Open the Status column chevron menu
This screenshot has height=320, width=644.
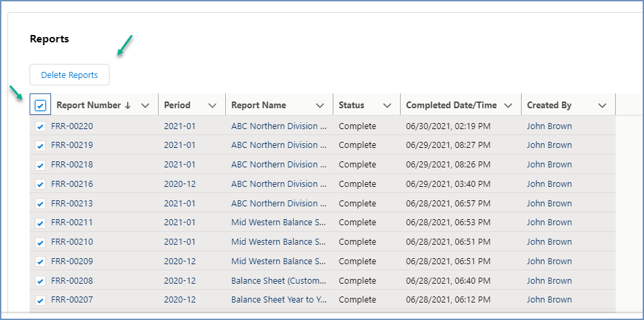[x=387, y=106]
